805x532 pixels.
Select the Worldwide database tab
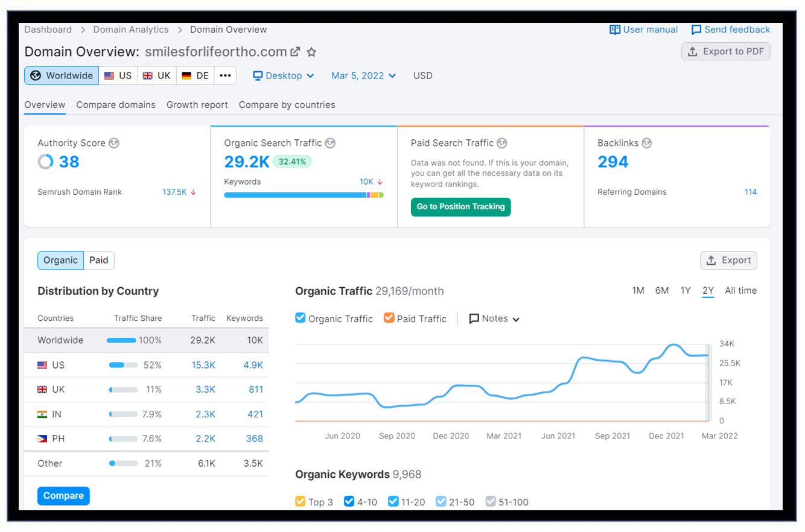click(x=62, y=75)
